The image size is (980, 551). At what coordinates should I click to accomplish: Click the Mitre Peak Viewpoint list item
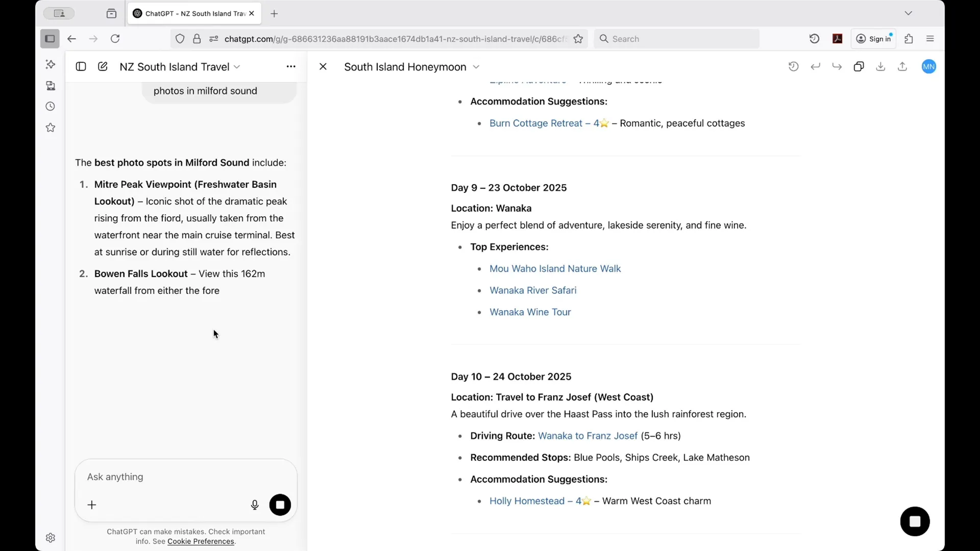click(x=188, y=218)
